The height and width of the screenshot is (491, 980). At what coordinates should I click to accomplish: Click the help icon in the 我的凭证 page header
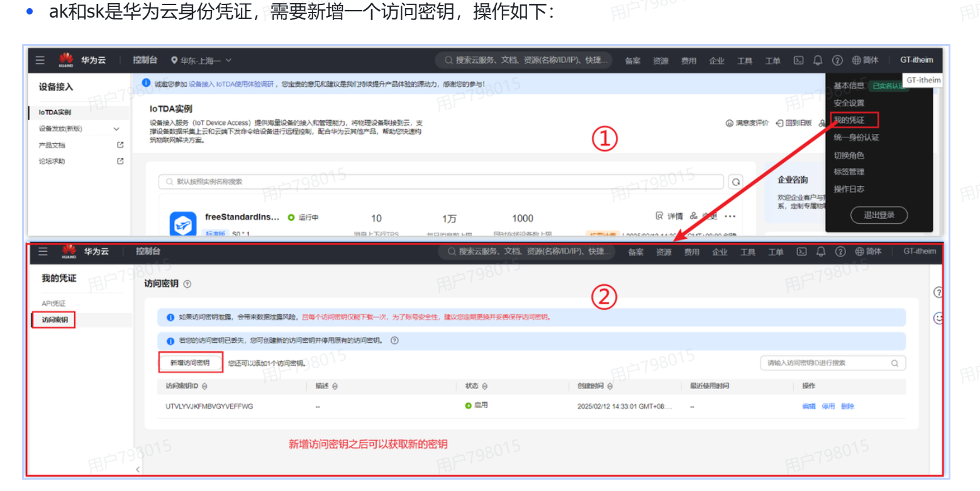[840, 251]
